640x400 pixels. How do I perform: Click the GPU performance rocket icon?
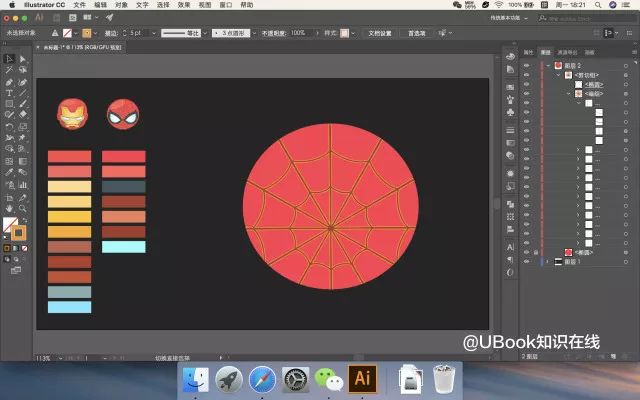(109, 17)
